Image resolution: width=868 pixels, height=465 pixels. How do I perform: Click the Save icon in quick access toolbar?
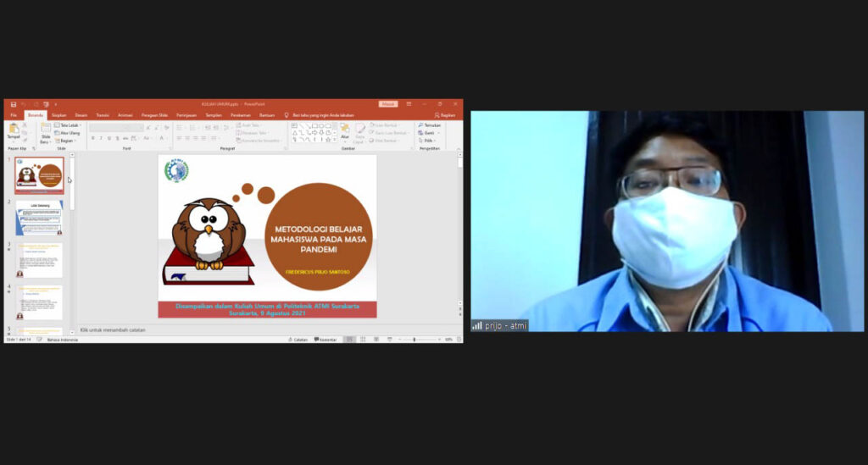(x=14, y=104)
